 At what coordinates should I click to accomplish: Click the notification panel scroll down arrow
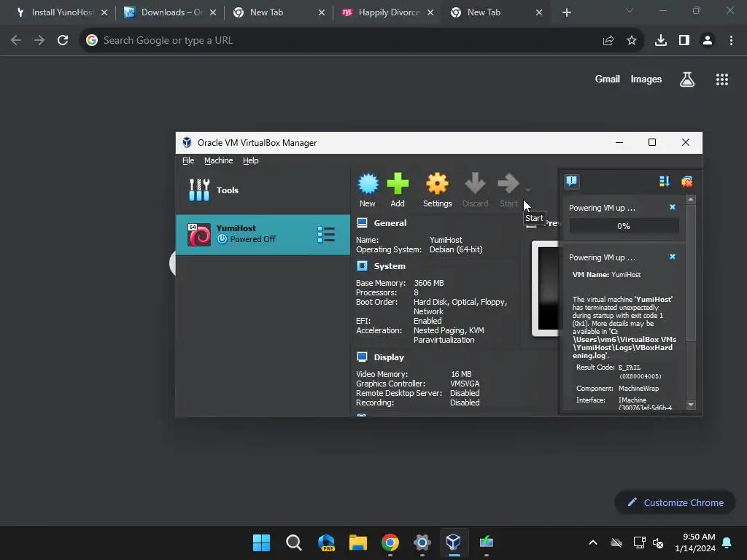(x=691, y=405)
